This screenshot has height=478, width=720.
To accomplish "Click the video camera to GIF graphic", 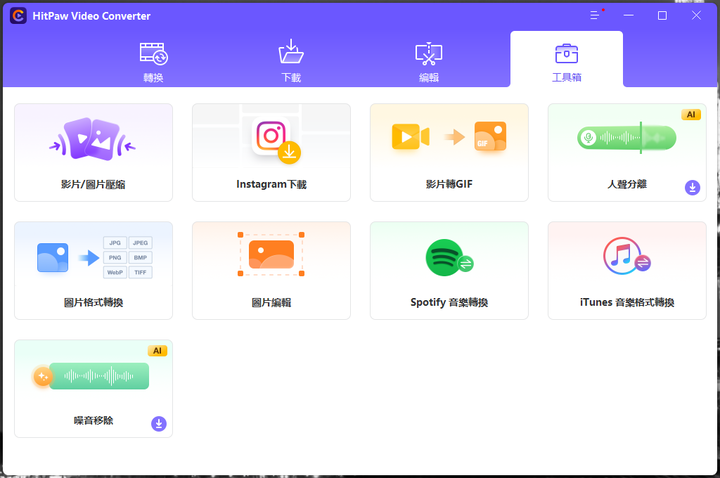I will pyautogui.click(x=449, y=136).
